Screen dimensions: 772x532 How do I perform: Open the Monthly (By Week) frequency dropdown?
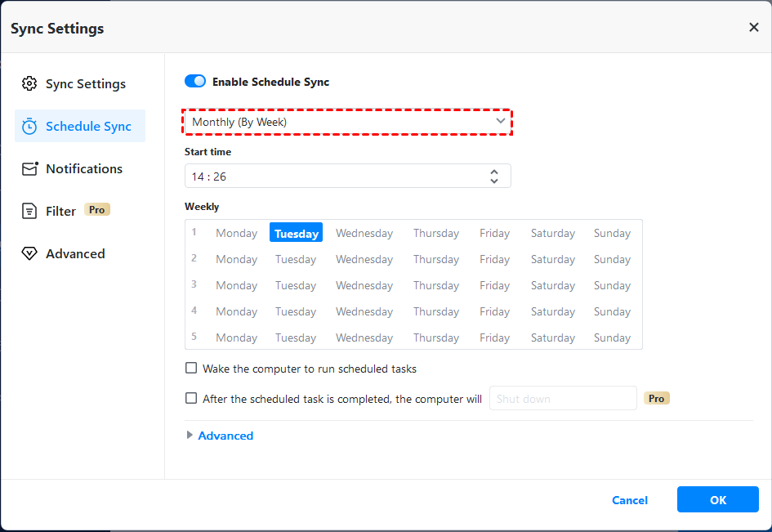[x=348, y=122]
